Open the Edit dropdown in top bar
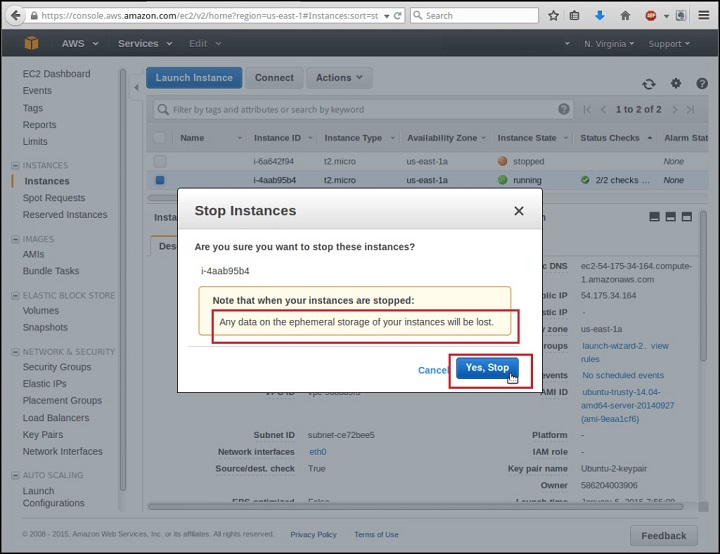Image resolution: width=720 pixels, height=554 pixels. 205,44
